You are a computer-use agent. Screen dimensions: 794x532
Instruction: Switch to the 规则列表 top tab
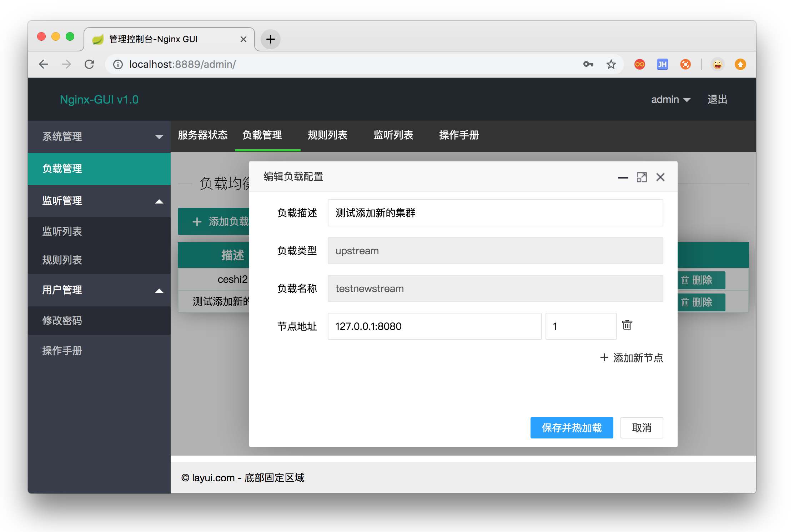[327, 135]
